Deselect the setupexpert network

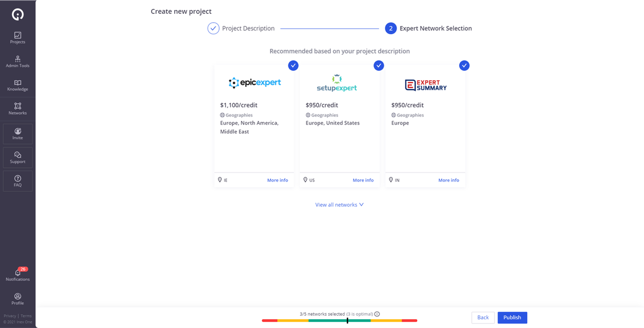click(378, 65)
